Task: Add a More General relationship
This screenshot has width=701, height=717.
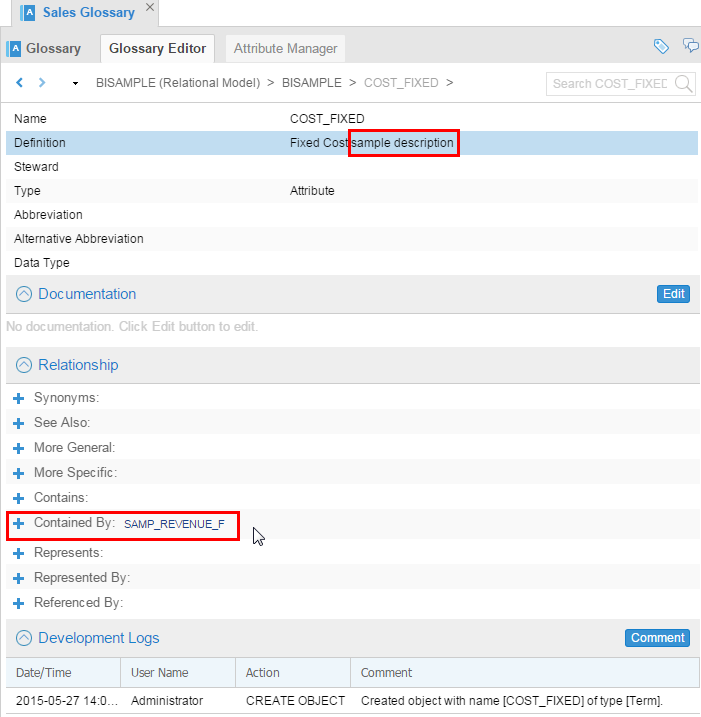Action: coord(19,448)
